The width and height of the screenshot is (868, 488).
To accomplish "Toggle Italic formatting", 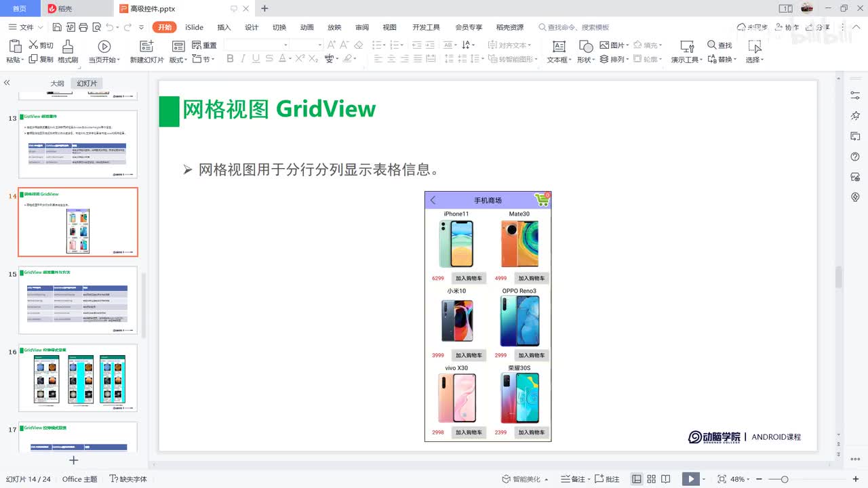I will pyautogui.click(x=243, y=59).
